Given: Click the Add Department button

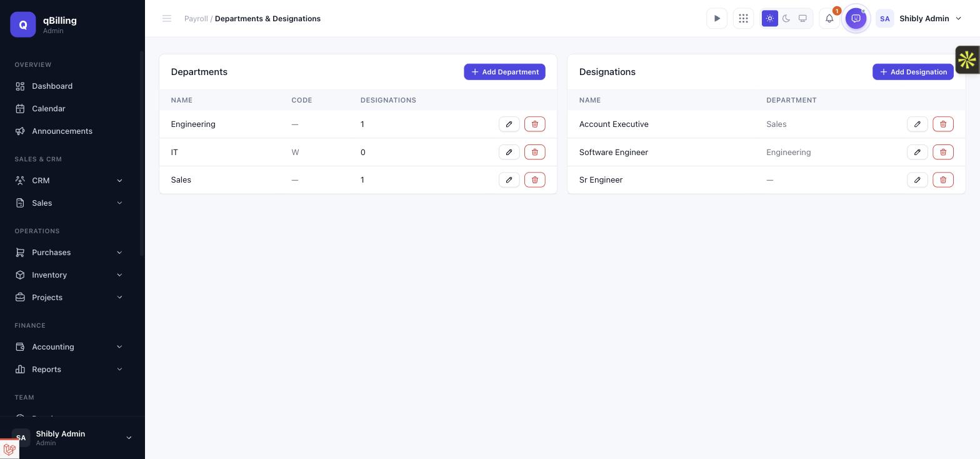Looking at the screenshot, I should 504,72.
